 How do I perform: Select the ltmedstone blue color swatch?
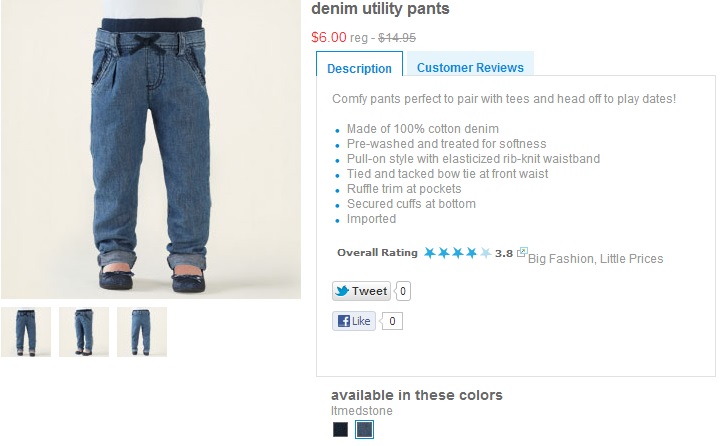364,429
